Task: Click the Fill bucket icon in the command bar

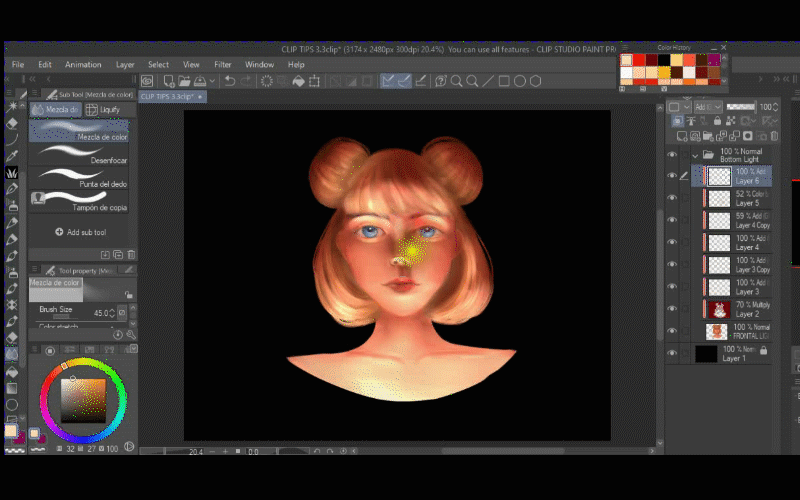Action: (298, 81)
